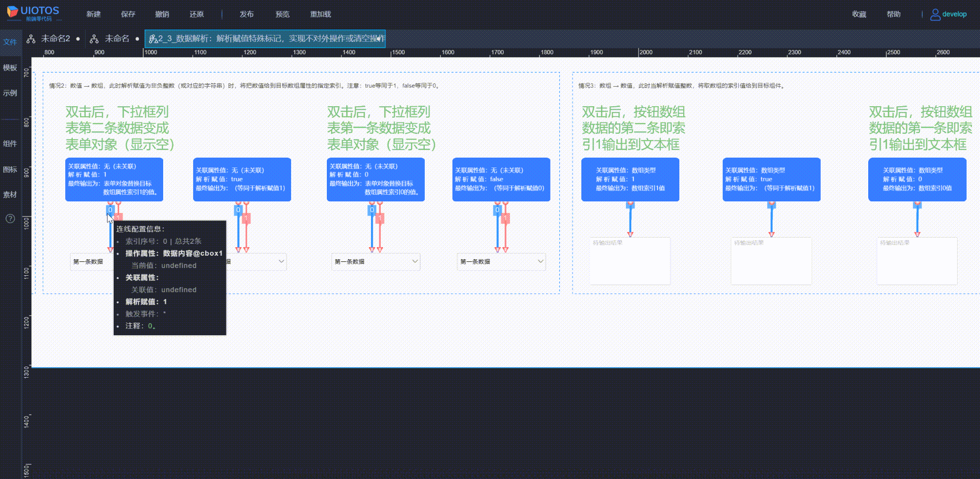This screenshot has width=980, height=479.
Task: Click the 待输出结果 text box under 数组索引0值
Action: 917,261
